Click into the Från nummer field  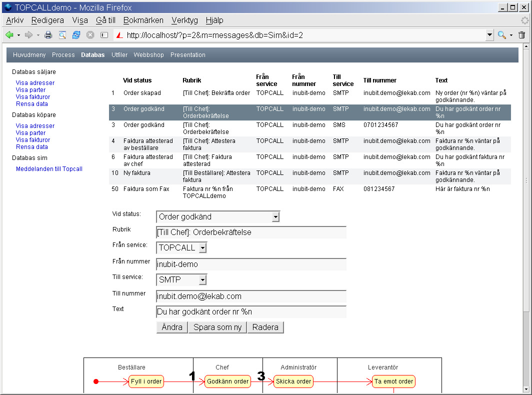(251, 264)
